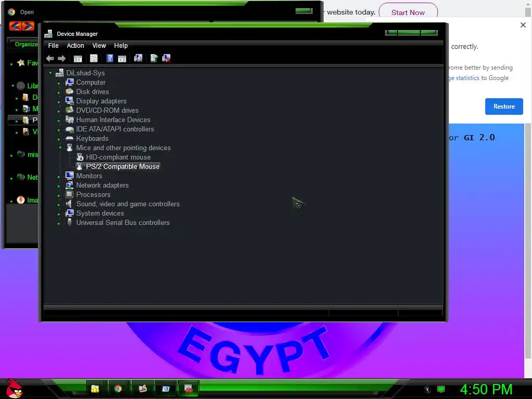Open the File menu

(x=54, y=46)
